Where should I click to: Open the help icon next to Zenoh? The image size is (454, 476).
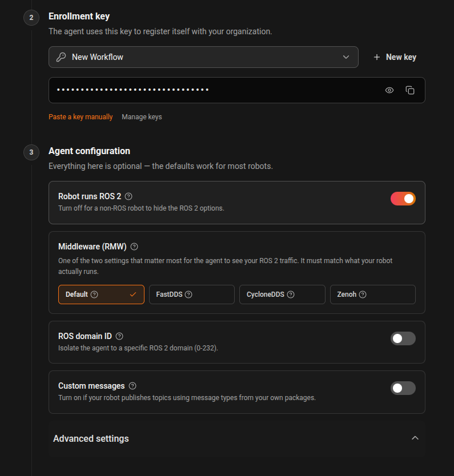[x=363, y=295]
